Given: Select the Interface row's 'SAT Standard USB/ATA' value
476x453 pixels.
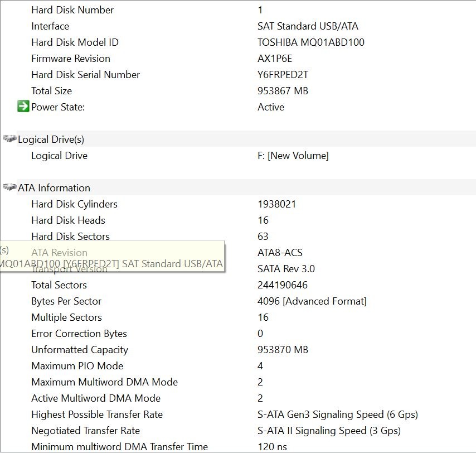Looking at the screenshot, I should click(x=308, y=26).
